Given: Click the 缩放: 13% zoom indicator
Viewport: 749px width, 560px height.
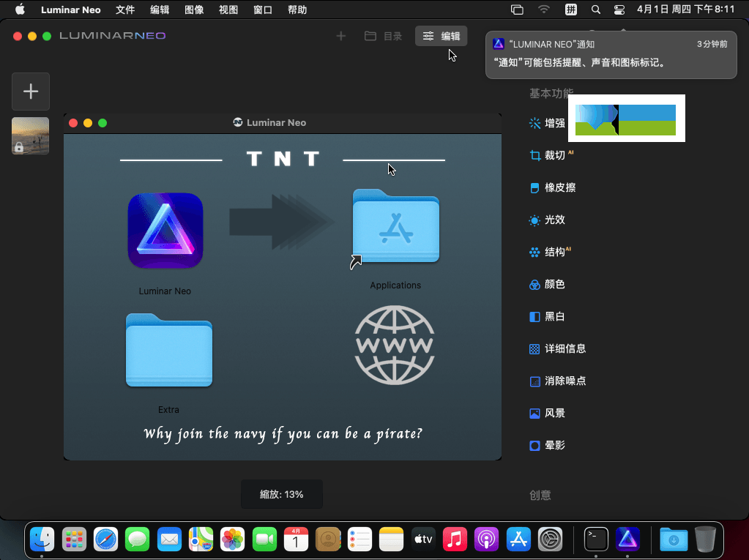Looking at the screenshot, I should 281,494.
